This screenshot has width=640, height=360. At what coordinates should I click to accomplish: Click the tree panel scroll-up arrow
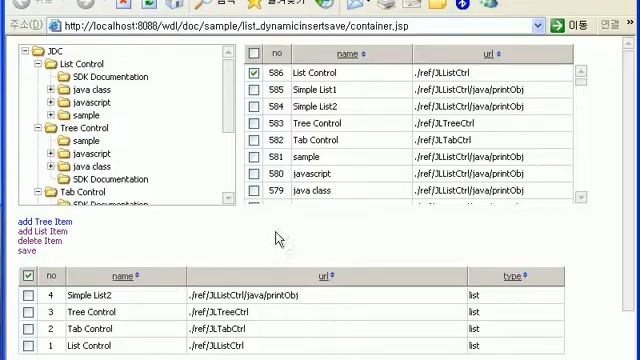point(228,52)
